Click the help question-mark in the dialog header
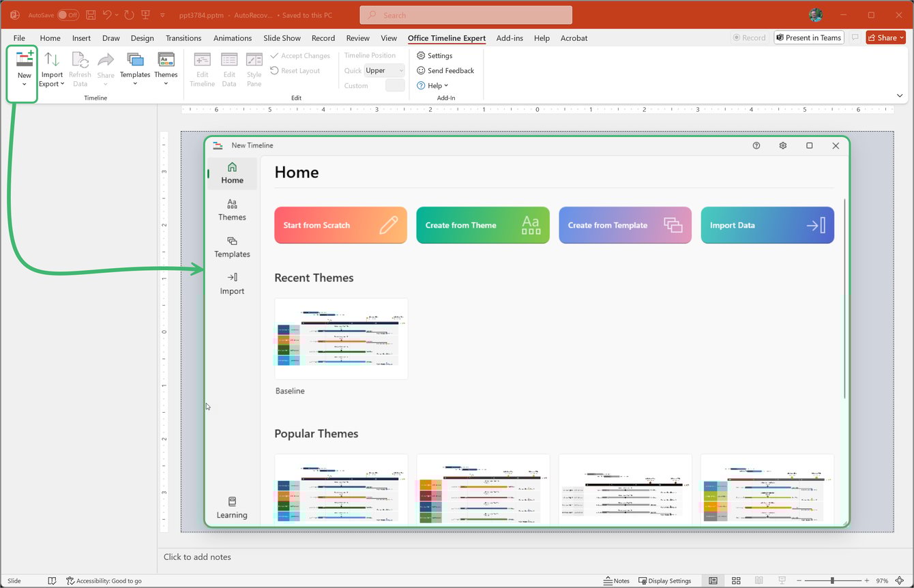This screenshot has width=914, height=588. [x=756, y=145]
